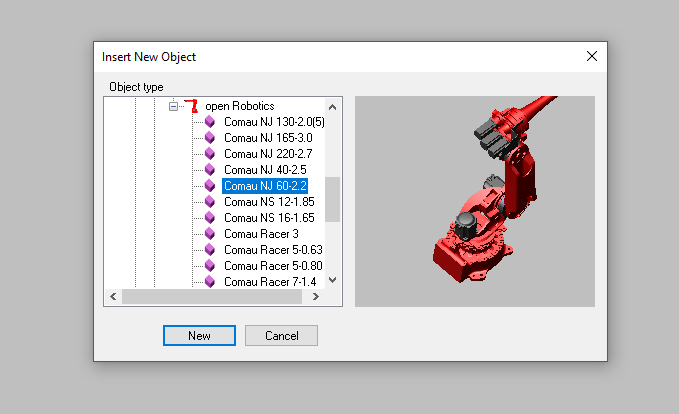The image size is (679, 414).
Task: Click the purple cube icon for Comau Racer 3
Action: [210, 234]
